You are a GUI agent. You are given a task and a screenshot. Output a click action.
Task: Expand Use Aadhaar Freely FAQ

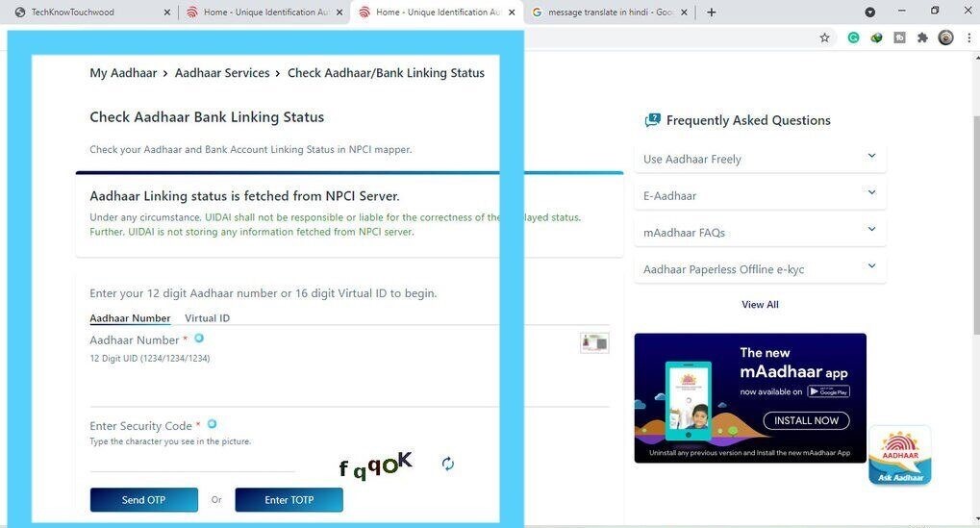760,159
